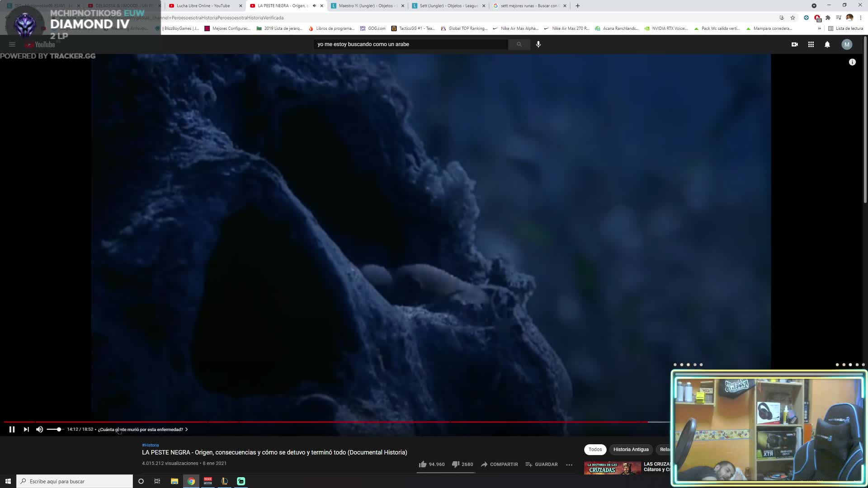The image size is (868, 488).
Task: Open the YouTube hamburger guide menu
Action: (x=12, y=44)
